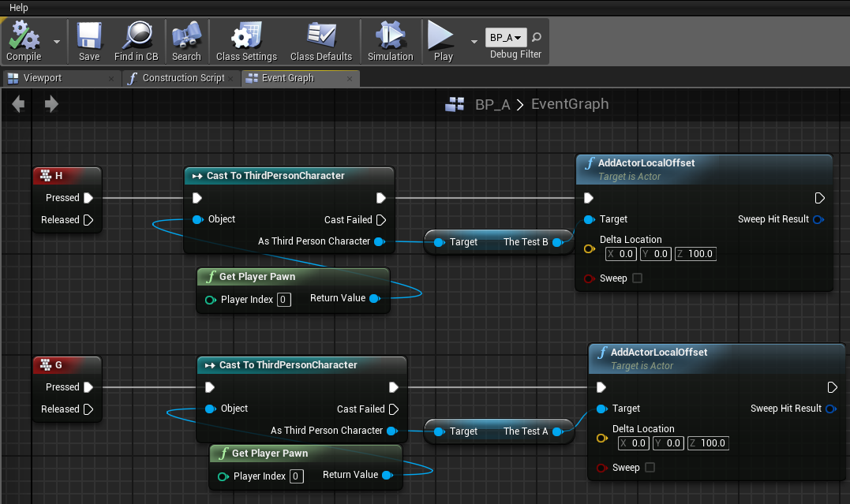Click debug filter magnifier icon
850x504 pixels.
coord(536,37)
